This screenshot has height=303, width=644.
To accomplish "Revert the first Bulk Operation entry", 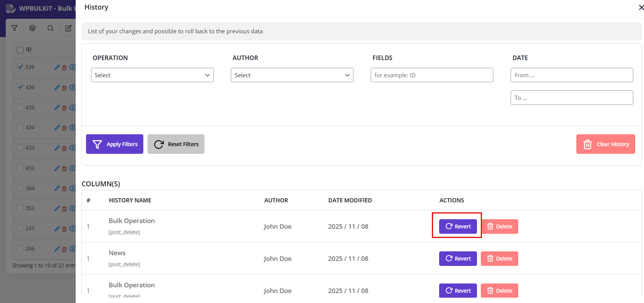I will click(458, 226).
